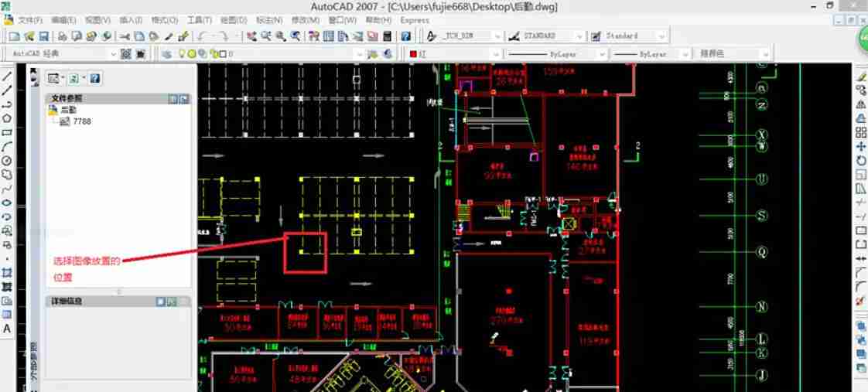The height and width of the screenshot is (392, 868).
Task: Open the 工具(T) menu
Action: pos(199,20)
